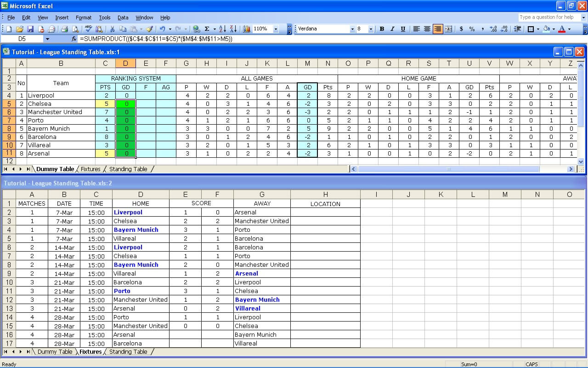Viewport: 588px width, 368px height.
Task: Click the AutoSum sigma icon
Action: pyautogui.click(x=207, y=29)
